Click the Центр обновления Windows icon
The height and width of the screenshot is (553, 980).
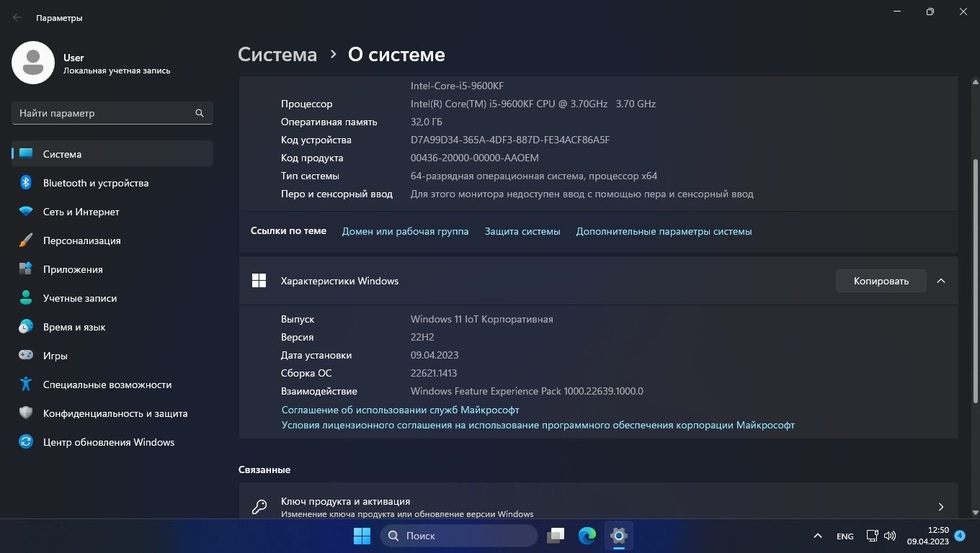(26, 442)
